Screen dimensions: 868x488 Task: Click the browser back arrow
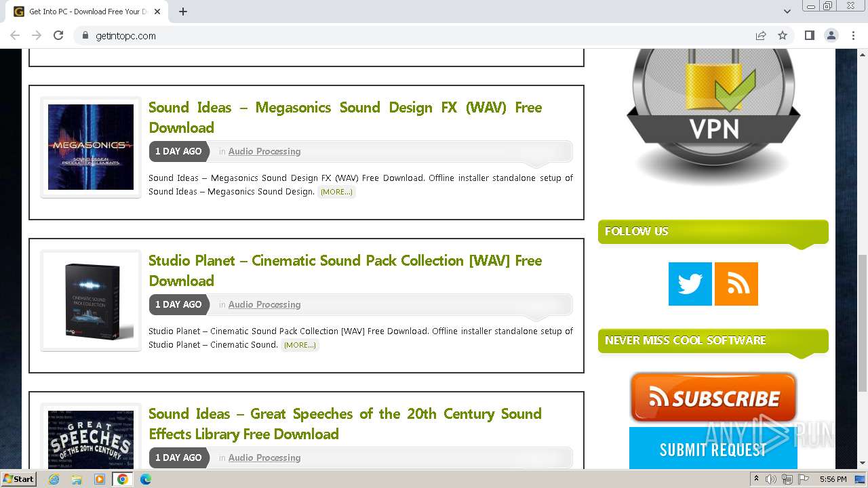15,35
